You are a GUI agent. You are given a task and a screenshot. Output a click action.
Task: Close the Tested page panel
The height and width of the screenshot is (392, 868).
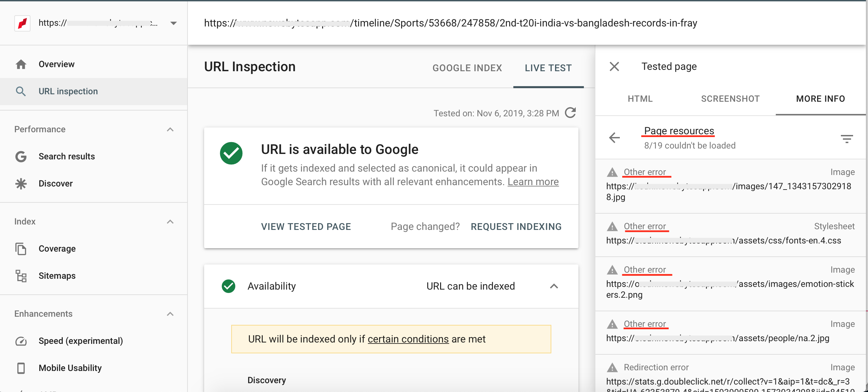click(x=614, y=66)
